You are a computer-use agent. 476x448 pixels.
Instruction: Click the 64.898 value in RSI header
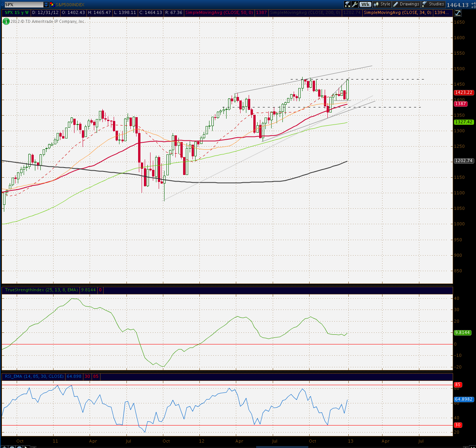pyautogui.click(x=74, y=376)
